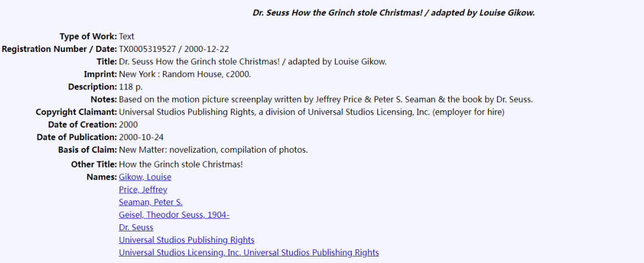The height and width of the screenshot is (263, 644).
Task: Open the Price, Jeffrey name link
Action: point(143,190)
